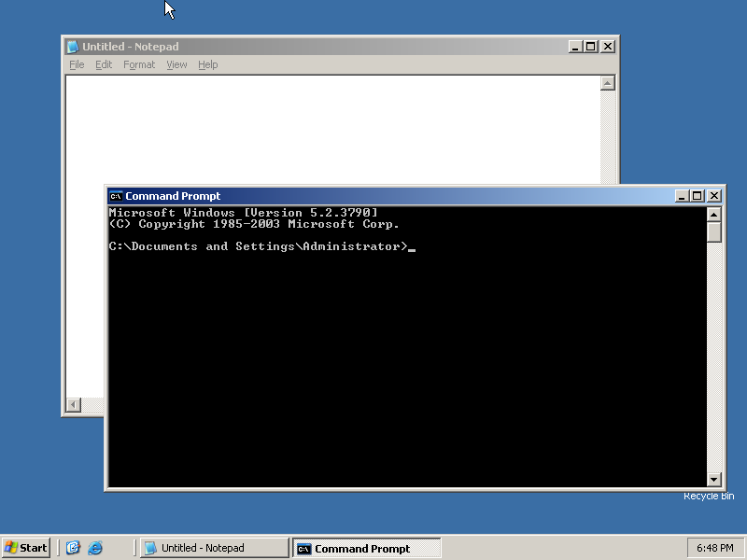Image resolution: width=747 pixels, height=560 pixels.
Task: Minimize the Command Prompt window
Action: tap(683, 196)
